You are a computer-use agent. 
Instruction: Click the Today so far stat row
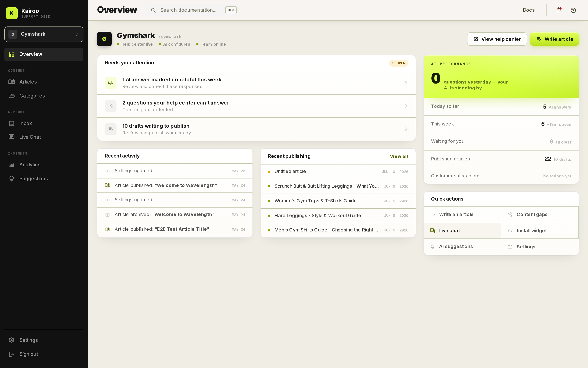pyautogui.click(x=501, y=107)
